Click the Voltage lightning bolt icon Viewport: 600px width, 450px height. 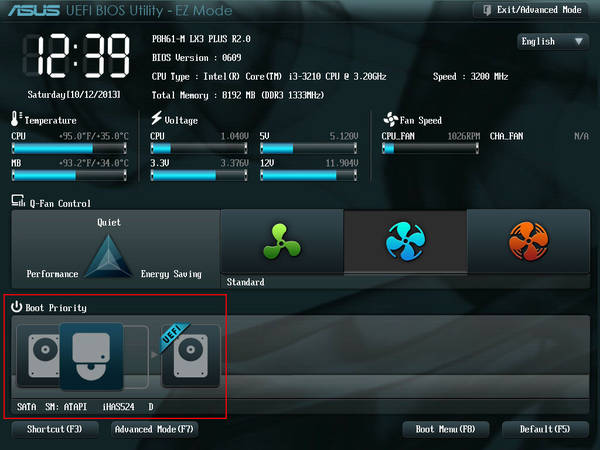(x=156, y=118)
